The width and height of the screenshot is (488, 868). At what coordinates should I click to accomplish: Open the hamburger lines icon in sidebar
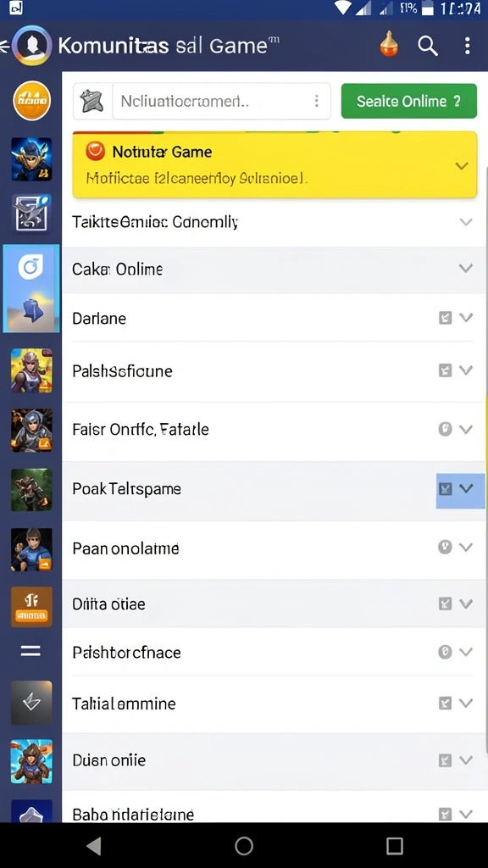click(31, 651)
